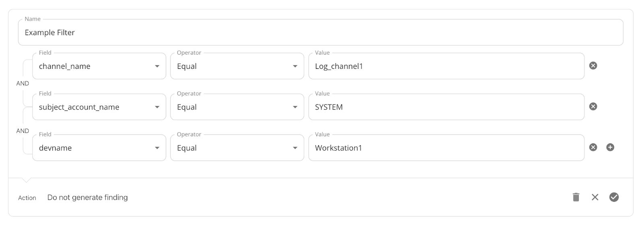644x228 pixels.
Task: Open the devname Field dropdown
Action: [x=99, y=148]
